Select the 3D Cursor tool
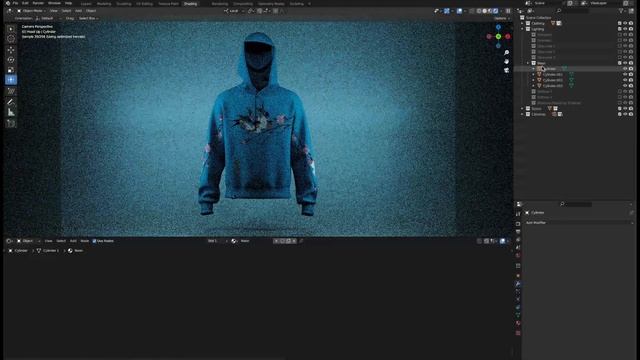640x360 pixels. pyautogui.click(x=11, y=39)
